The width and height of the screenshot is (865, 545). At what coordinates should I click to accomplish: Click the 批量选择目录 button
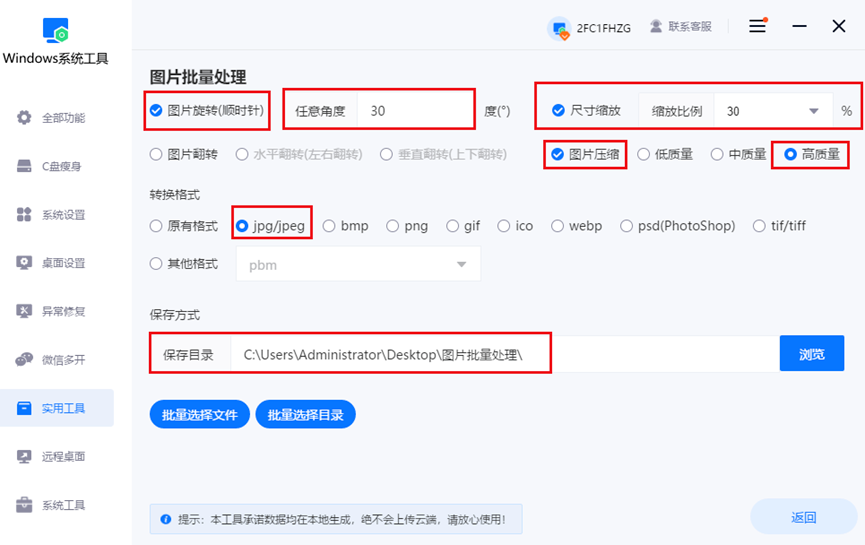tap(306, 414)
